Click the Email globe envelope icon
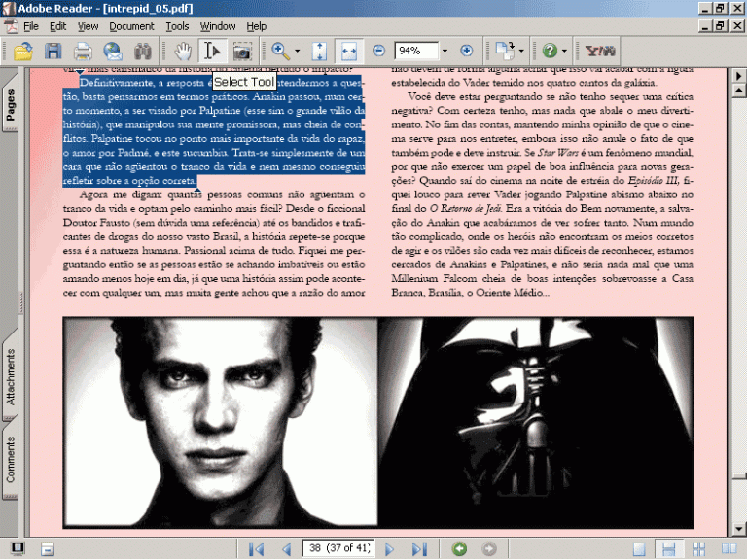Screen dimensions: 747x560 pos(113,51)
